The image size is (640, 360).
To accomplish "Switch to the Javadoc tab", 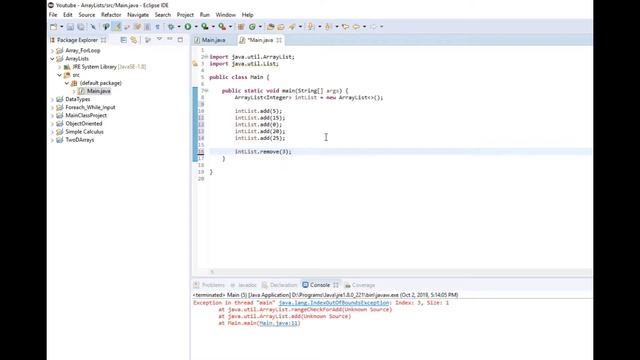I will coord(243,285).
